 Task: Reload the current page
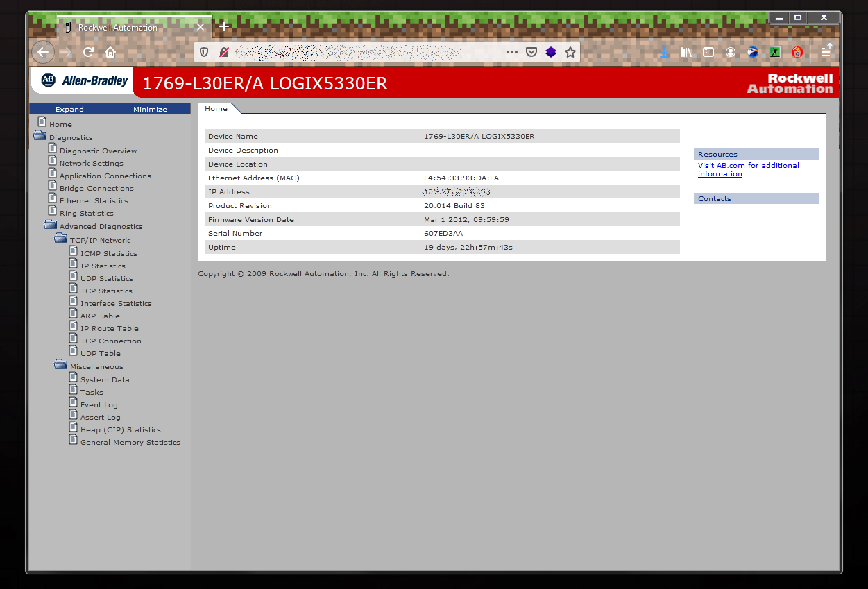pyautogui.click(x=88, y=52)
